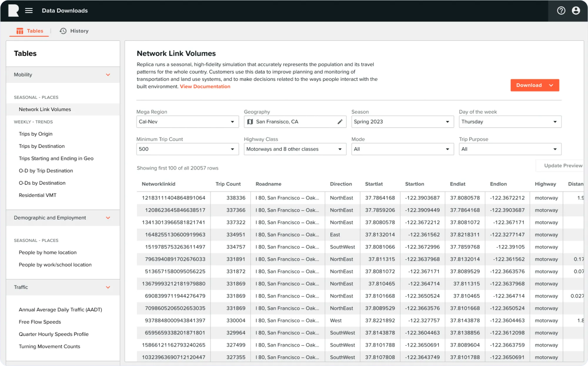Image resolution: width=588 pixels, height=366 pixels.
Task: Select Trips Starting and Ending in Geo
Action: coord(56,158)
